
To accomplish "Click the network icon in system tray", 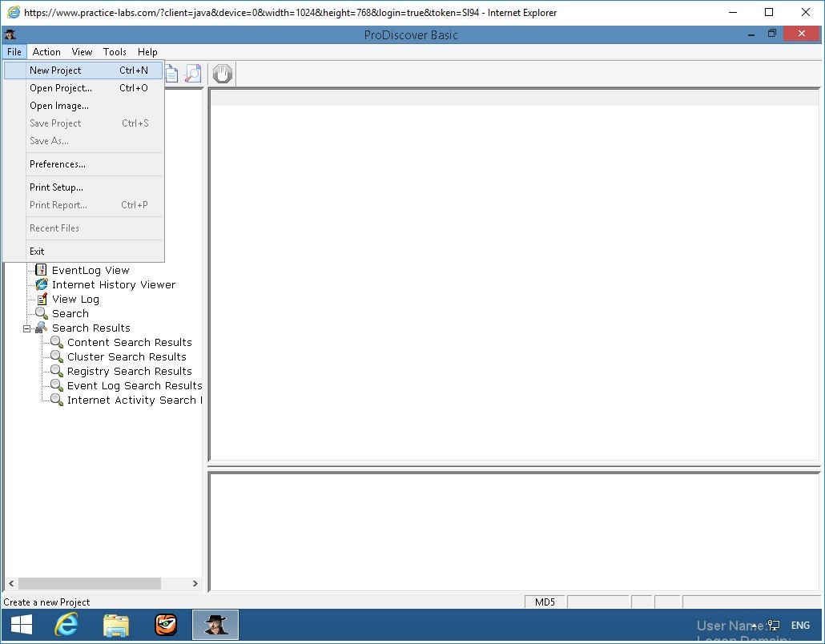I will tap(774, 625).
